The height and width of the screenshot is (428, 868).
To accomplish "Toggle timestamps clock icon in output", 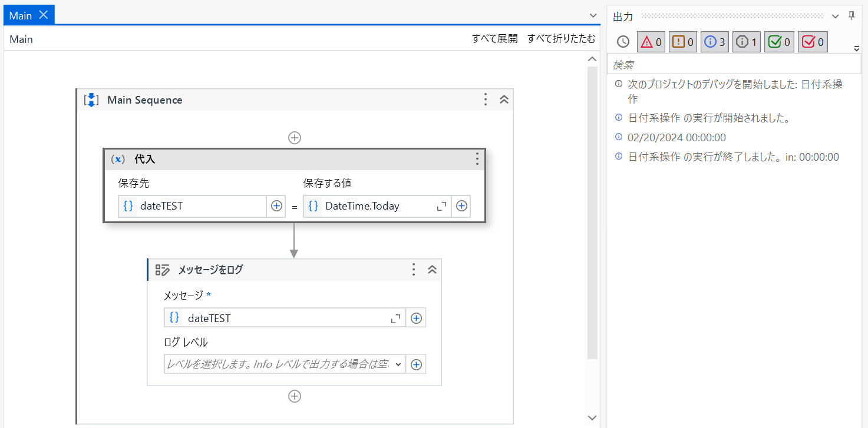I will (623, 42).
